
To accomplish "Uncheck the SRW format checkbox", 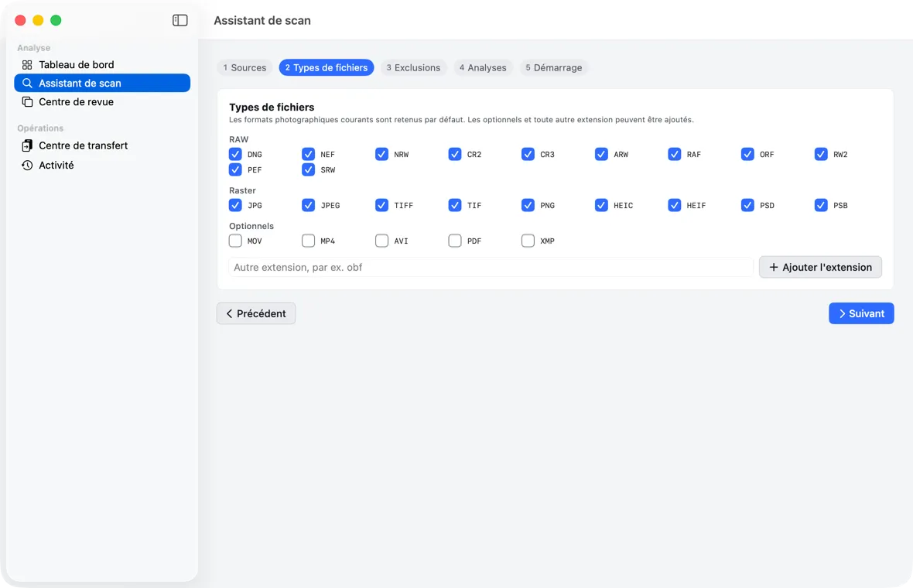I will [309, 169].
